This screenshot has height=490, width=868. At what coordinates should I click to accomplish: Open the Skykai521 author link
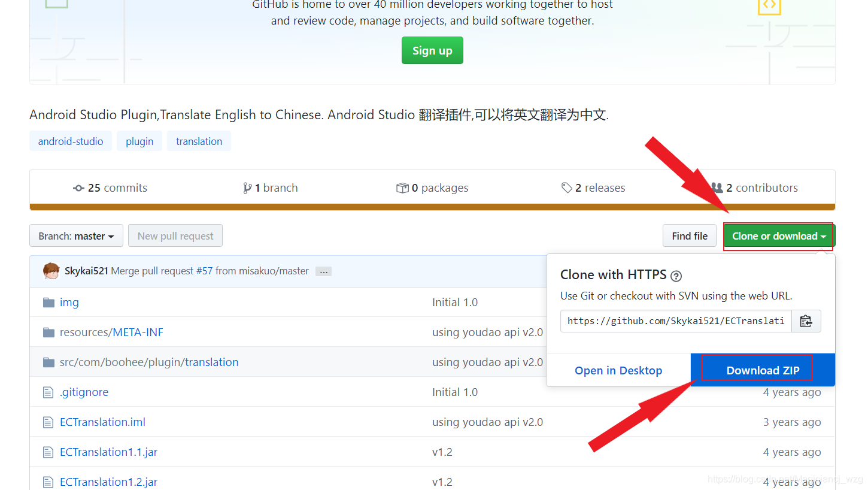point(86,271)
